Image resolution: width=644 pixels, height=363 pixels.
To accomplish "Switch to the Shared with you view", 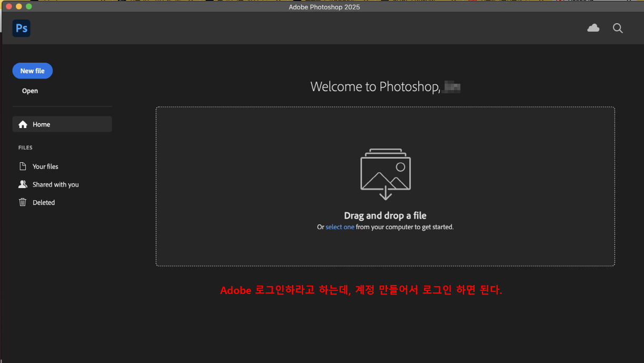I will (55, 184).
